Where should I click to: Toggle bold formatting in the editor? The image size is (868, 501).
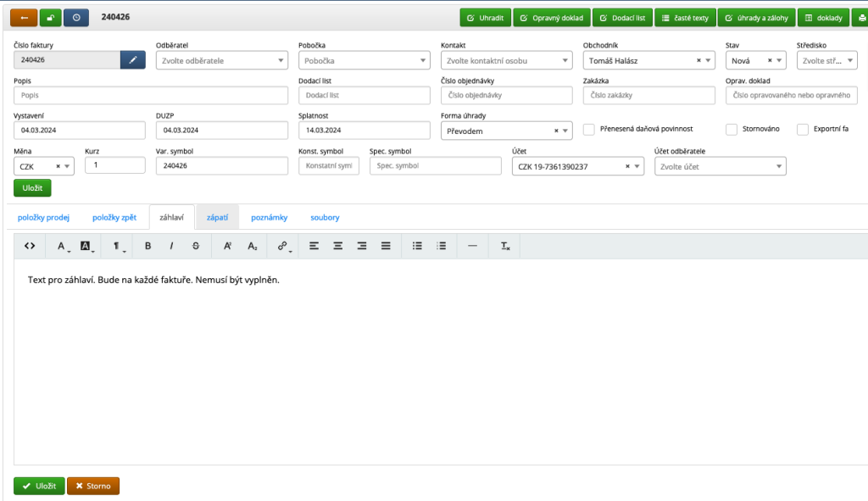pyautogui.click(x=147, y=246)
